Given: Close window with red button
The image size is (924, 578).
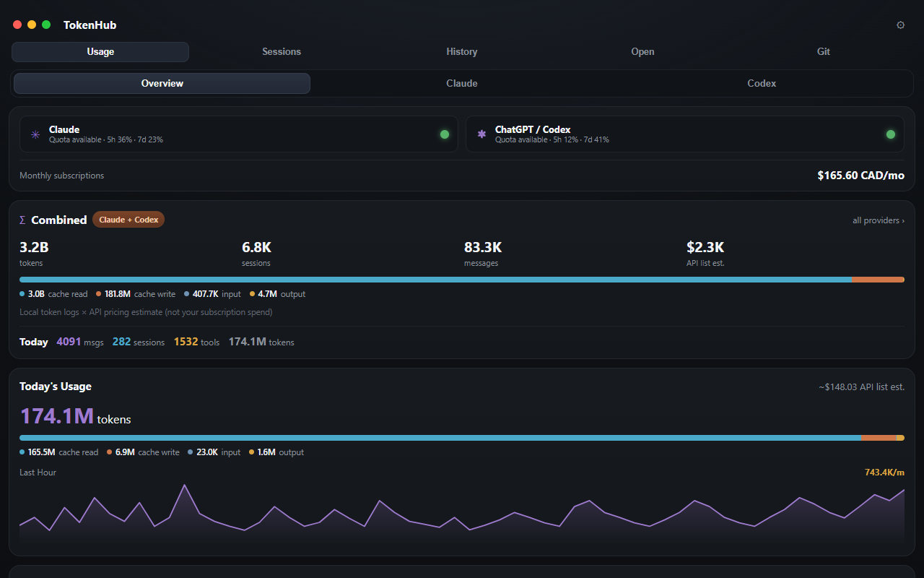Looking at the screenshot, I should pyautogui.click(x=17, y=25).
